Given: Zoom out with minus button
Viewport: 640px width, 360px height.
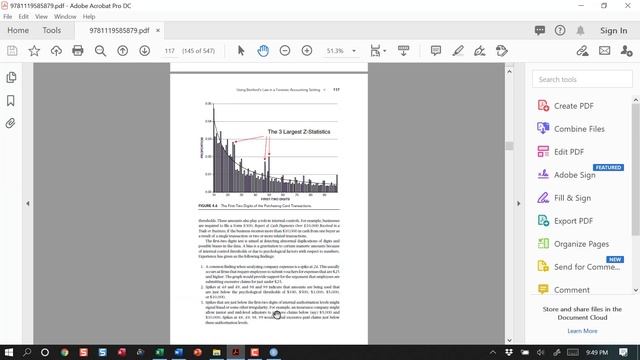Looking at the screenshot, I should click(x=285, y=51).
